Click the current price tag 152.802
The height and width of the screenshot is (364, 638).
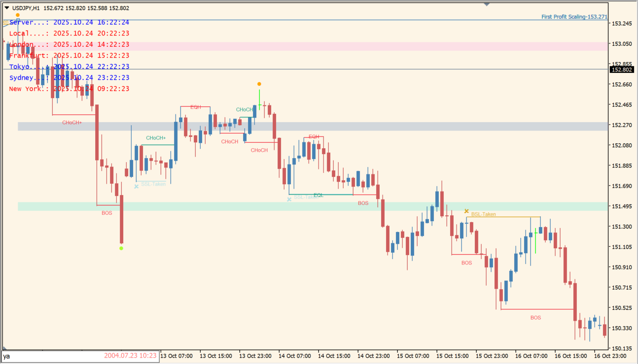(621, 70)
